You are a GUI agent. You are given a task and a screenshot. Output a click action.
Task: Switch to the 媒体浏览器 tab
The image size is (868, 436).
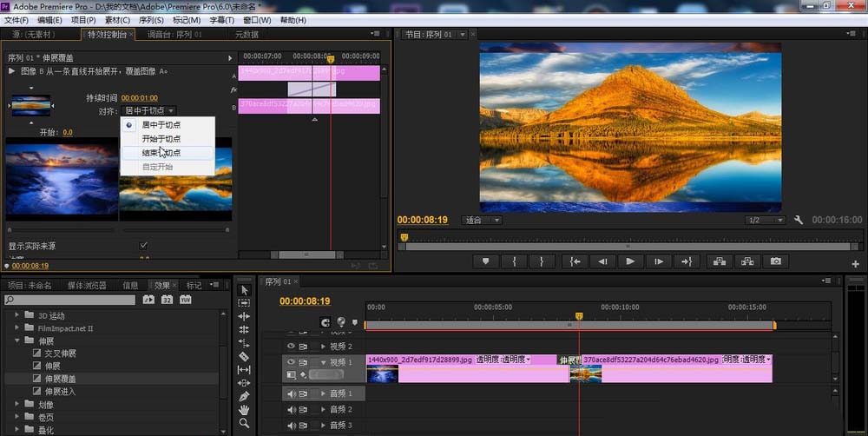87,286
